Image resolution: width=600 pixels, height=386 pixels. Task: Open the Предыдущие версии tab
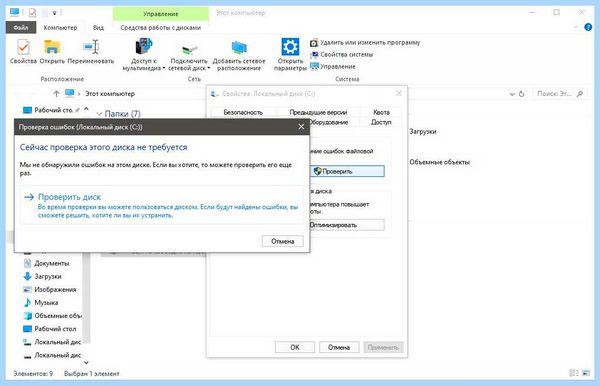pos(318,112)
